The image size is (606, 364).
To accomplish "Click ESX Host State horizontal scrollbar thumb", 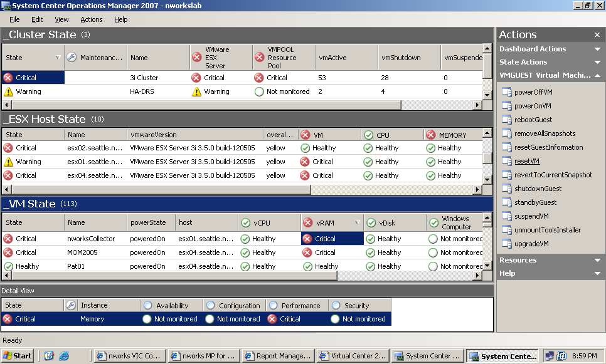I will (x=162, y=190).
